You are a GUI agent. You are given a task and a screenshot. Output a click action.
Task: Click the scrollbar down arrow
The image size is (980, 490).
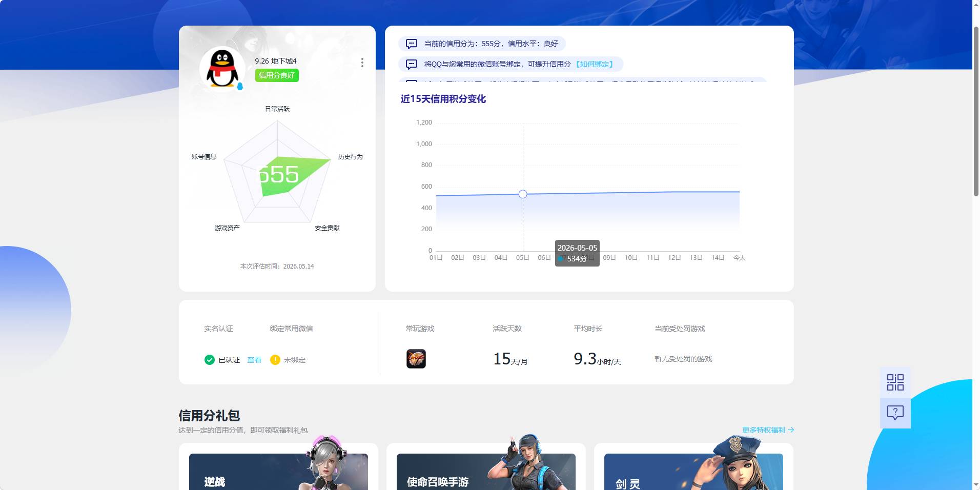976,485
